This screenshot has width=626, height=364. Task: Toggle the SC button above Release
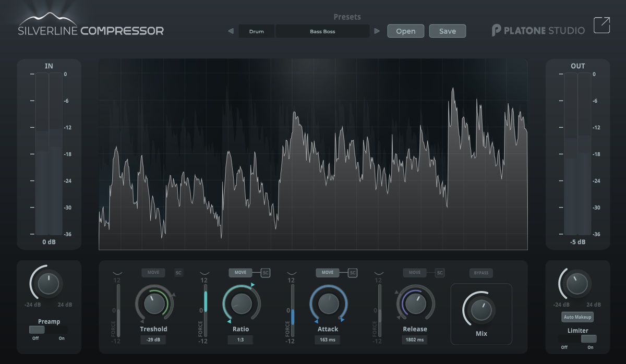[x=440, y=273]
